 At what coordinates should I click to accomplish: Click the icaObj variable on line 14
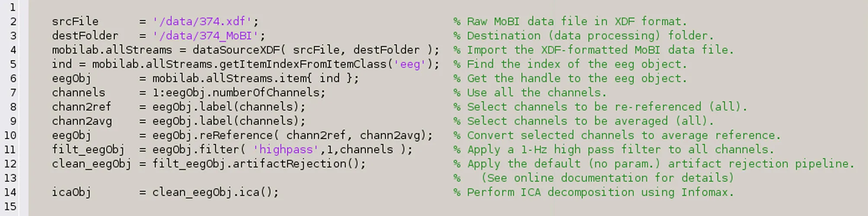71,193
